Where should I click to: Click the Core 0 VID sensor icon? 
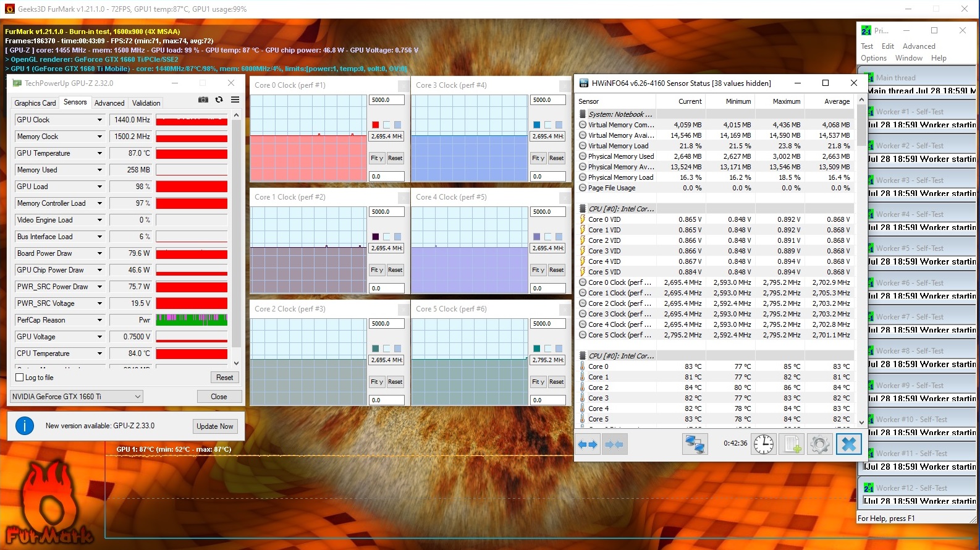[582, 219]
